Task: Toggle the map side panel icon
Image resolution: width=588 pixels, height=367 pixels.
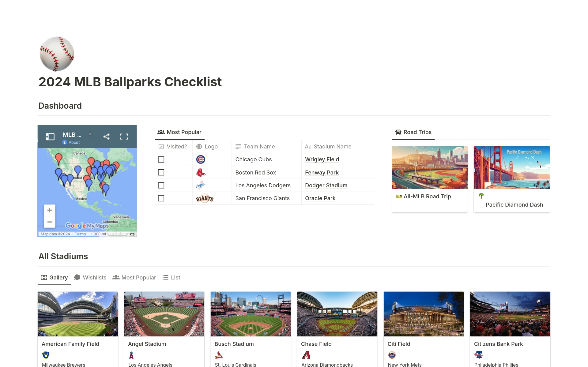Action: [50, 137]
